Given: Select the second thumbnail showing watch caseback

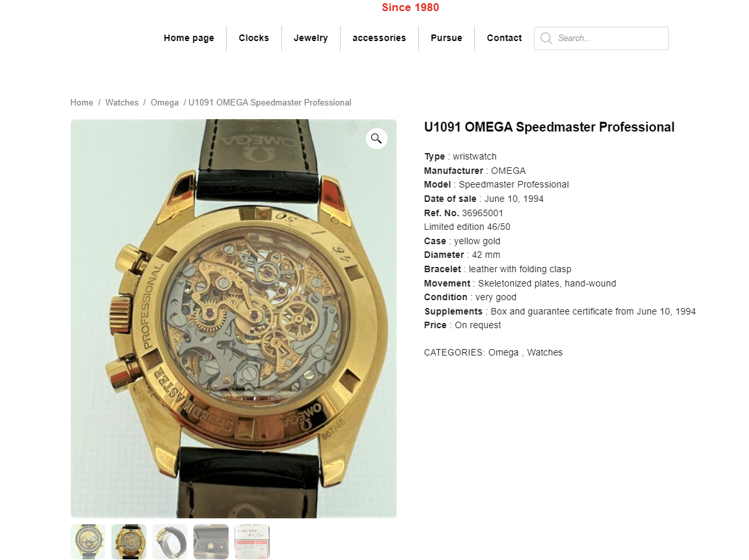Looking at the screenshot, I should 129,541.
